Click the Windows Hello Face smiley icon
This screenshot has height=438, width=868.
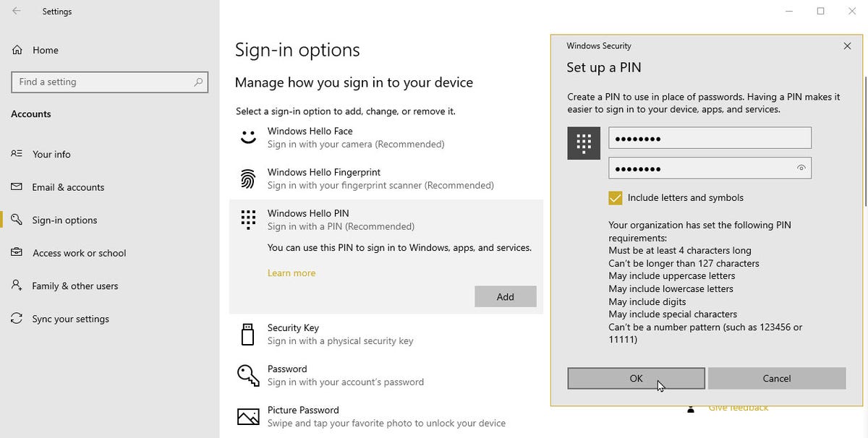coord(248,137)
